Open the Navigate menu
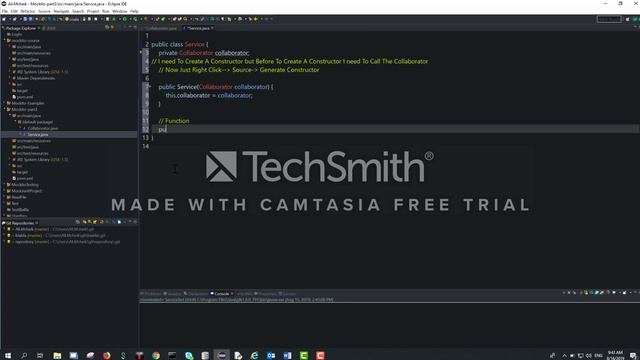This screenshot has width=640, height=360. [x=62, y=11]
